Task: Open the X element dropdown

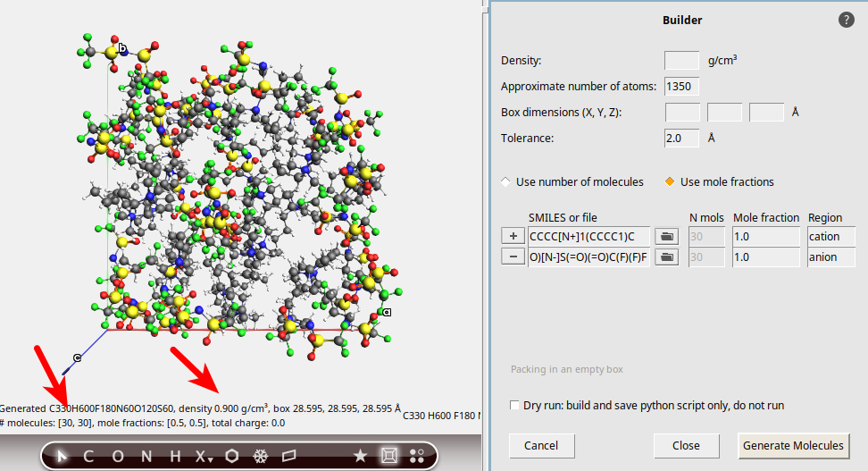Action: click(204, 457)
